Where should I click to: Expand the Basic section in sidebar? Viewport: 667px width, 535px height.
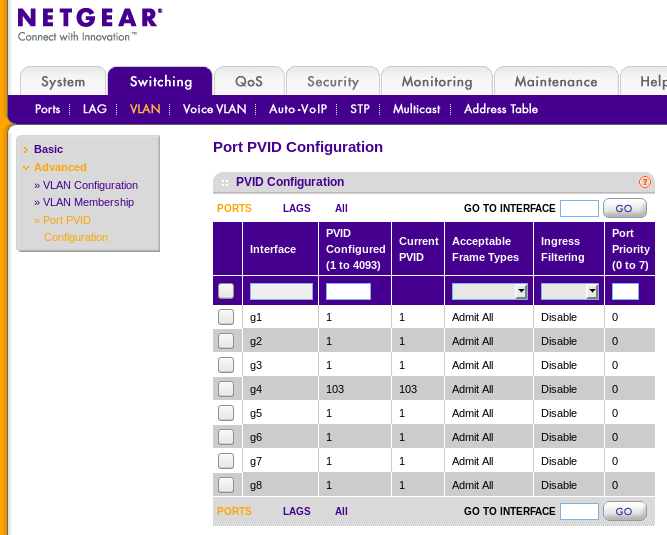click(48, 149)
